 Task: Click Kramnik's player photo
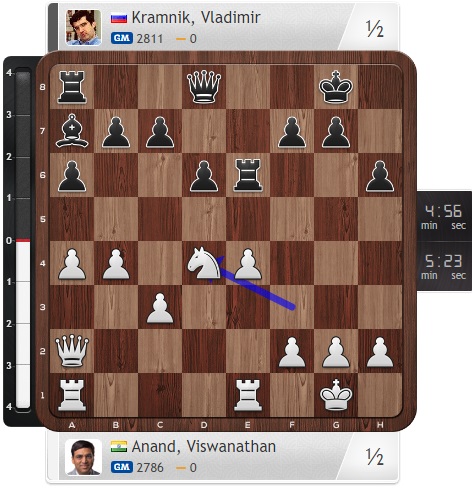(83, 27)
